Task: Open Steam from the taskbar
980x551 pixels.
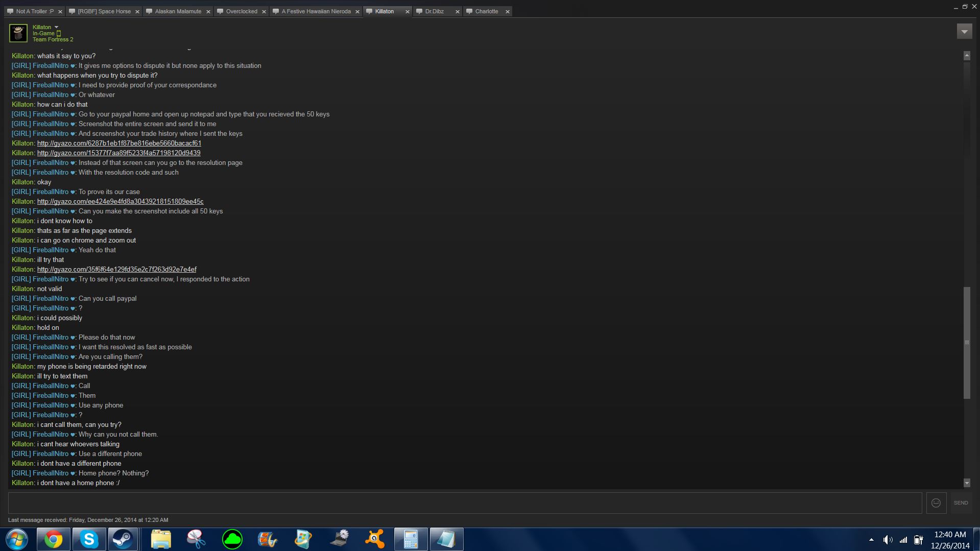Action: click(x=122, y=539)
